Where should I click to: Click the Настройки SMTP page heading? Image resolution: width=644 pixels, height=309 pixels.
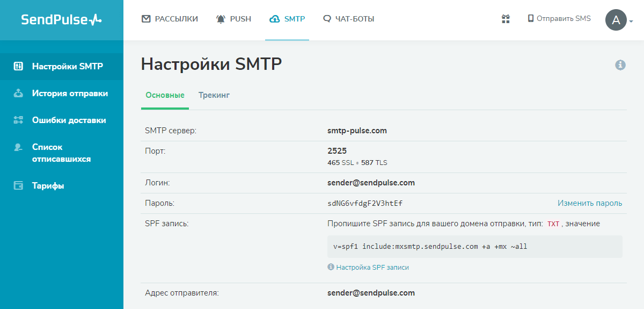pyautogui.click(x=211, y=64)
